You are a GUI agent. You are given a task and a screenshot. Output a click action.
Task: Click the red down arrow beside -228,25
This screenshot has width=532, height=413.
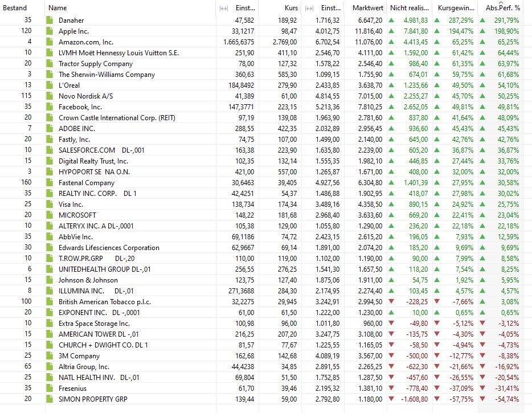[391, 301]
